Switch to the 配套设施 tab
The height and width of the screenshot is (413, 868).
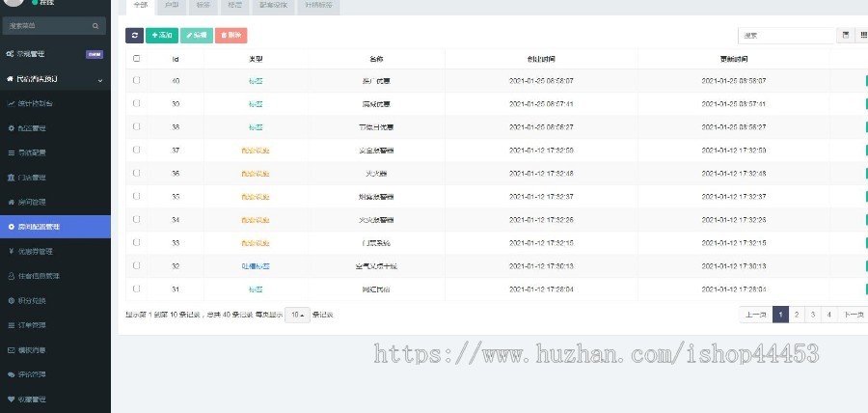point(274,6)
